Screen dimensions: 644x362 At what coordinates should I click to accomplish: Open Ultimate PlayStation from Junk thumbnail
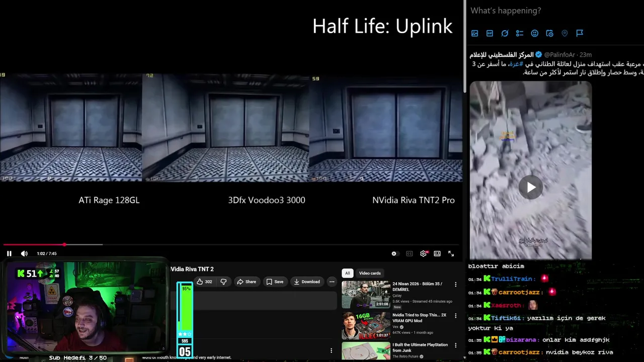click(366, 351)
